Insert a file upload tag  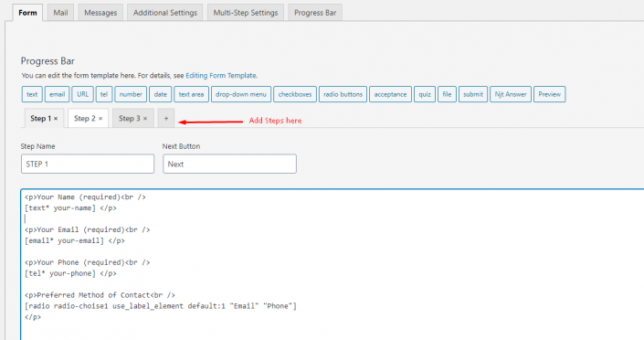pyautogui.click(x=447, y=94)
